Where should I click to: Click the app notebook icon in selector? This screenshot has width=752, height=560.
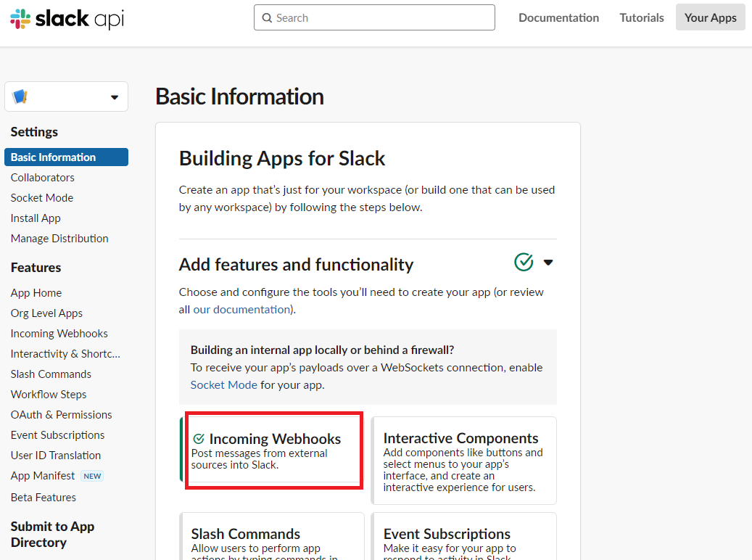(x=20, y=96)
